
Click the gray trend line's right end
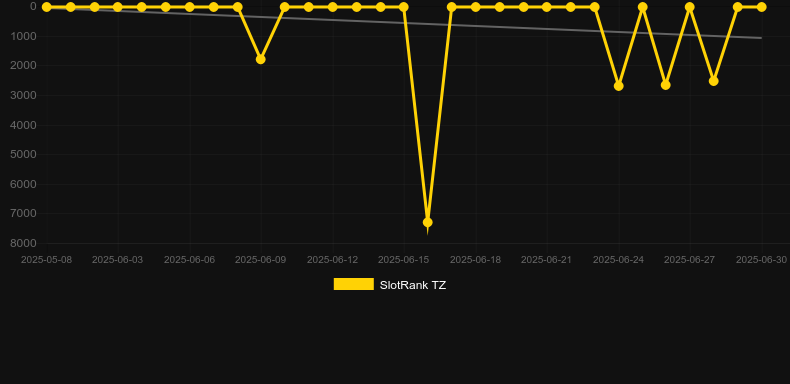[760, 38]
